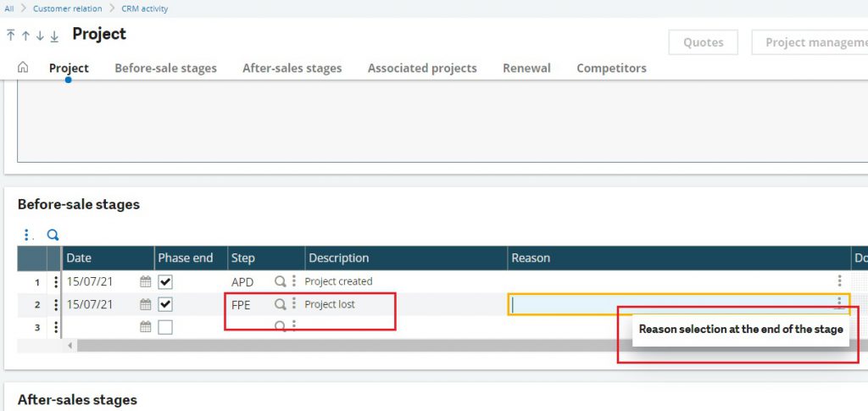
Task: Click the Quotes button
Action: tap(703, 42)
